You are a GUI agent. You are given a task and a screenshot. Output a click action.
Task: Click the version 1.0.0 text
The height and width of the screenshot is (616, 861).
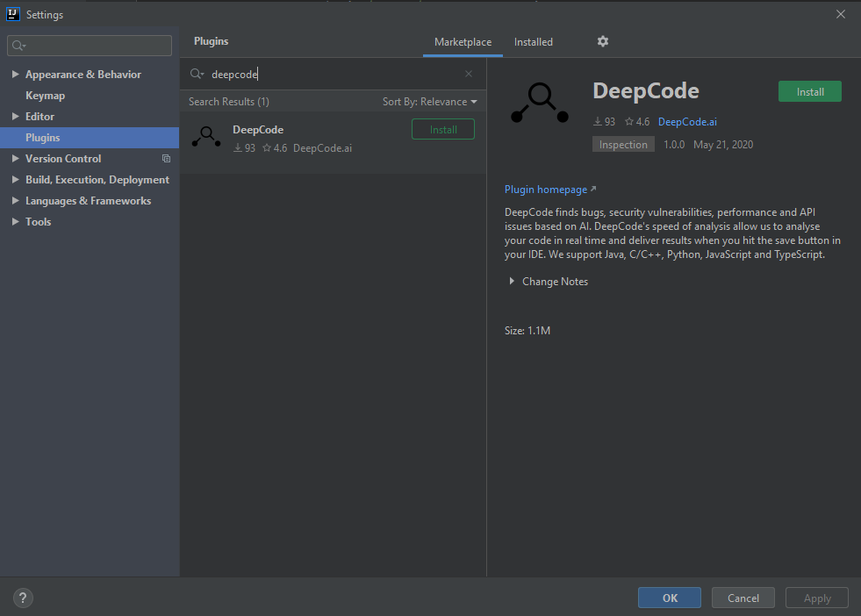coord(674,145)
